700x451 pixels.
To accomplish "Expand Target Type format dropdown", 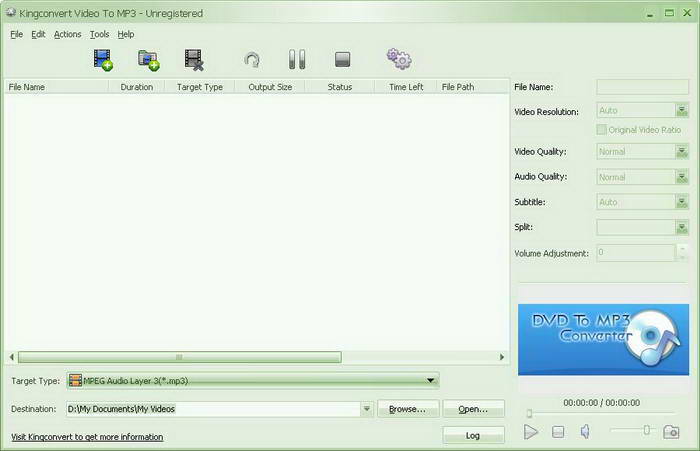I will tap(430, 380).
